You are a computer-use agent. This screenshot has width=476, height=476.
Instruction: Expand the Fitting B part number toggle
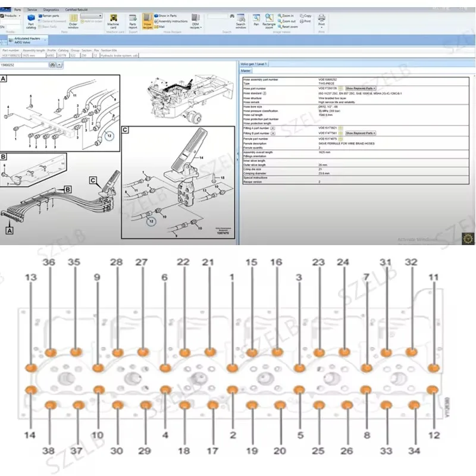click(x=273, y=133)
